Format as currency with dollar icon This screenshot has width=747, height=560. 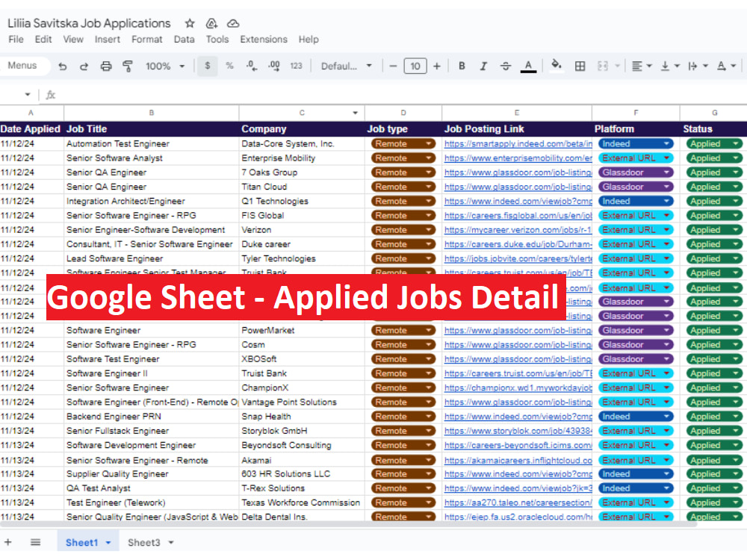coord(207,66)
